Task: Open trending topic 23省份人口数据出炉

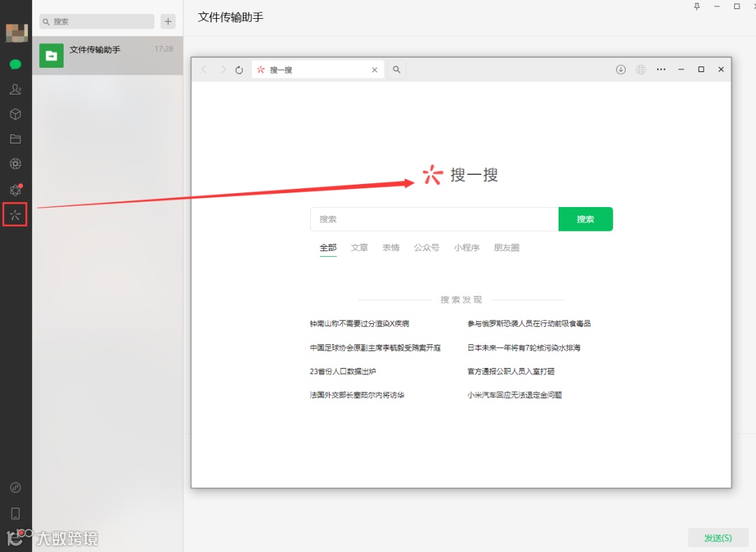Action: point(343,371)
